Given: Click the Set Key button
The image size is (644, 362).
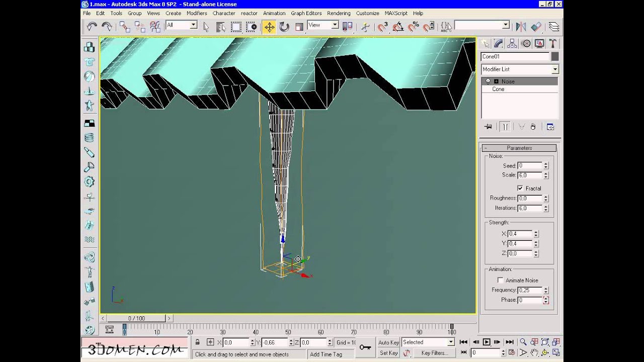Looking at the screenshot, I should [388, 353].
